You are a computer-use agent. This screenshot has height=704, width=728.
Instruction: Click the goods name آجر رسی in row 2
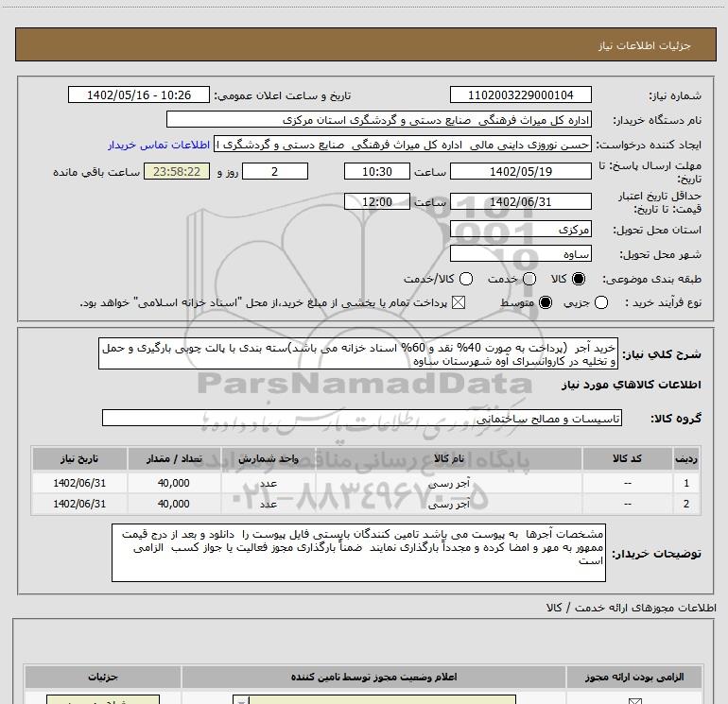point(448,504)
